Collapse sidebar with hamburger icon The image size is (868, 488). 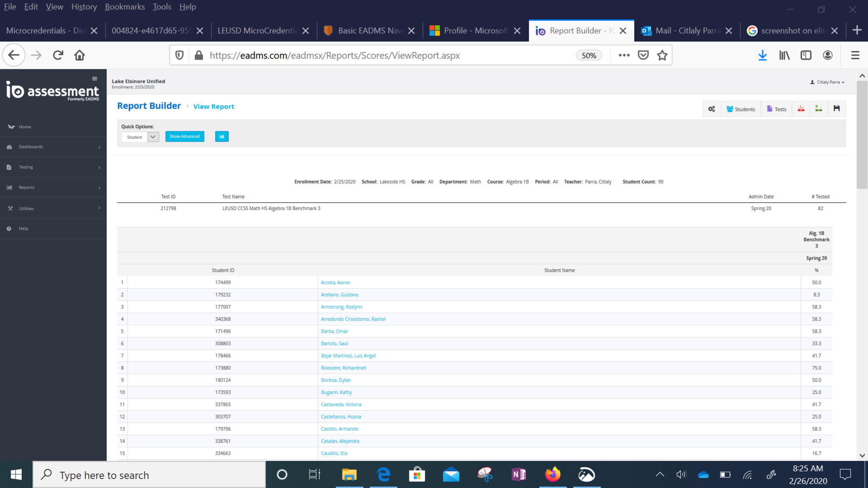(x=95, y=78)
